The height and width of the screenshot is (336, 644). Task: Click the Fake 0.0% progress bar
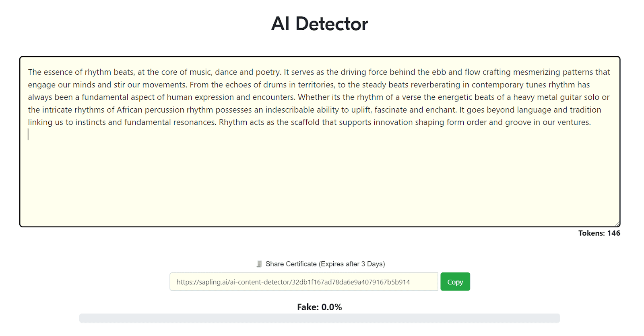pos(320,318)
